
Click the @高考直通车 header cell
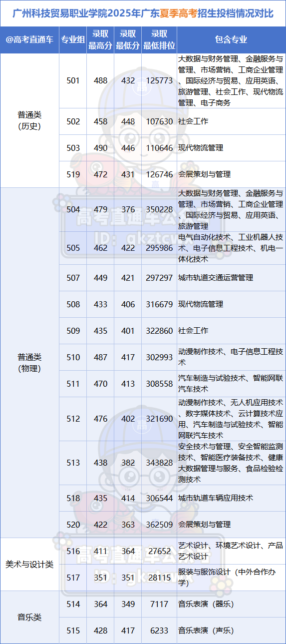coord(29,40)
